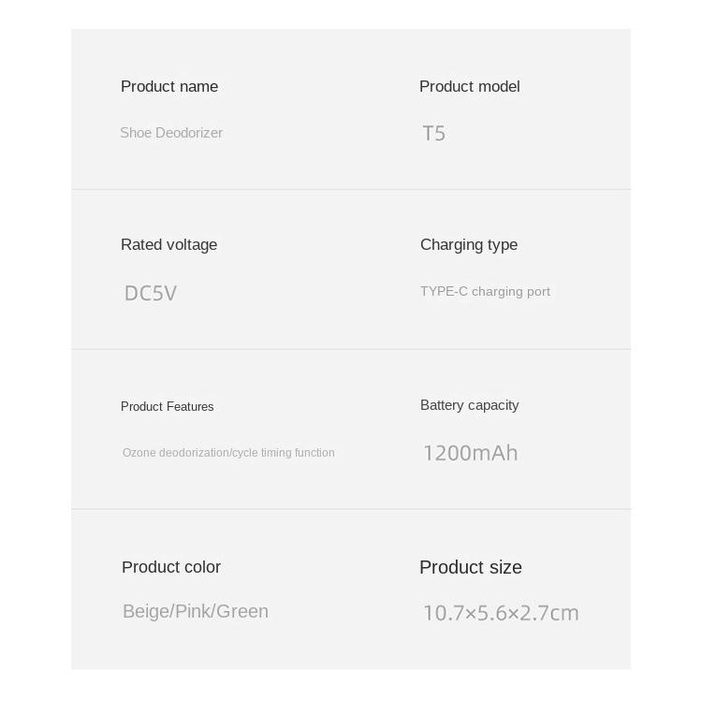Click the 'Rated voltage' label
702x728 pixels.
point(168,245)
